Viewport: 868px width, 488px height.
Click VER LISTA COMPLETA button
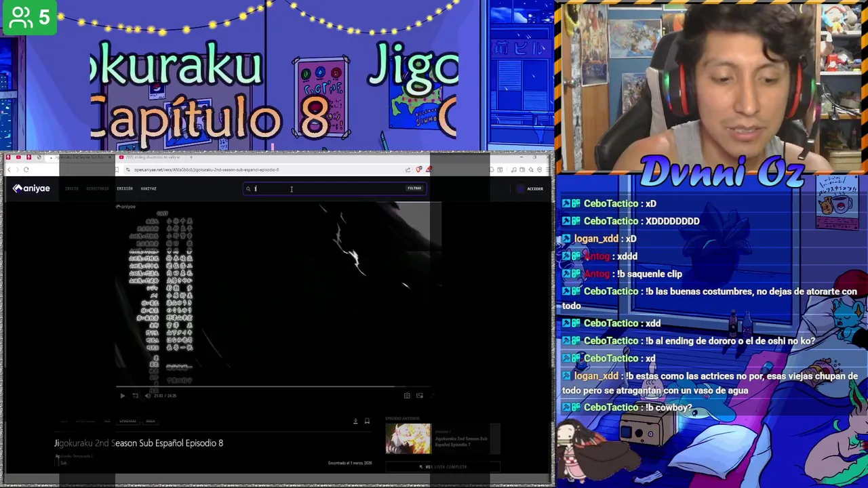(x=443, y=467)
